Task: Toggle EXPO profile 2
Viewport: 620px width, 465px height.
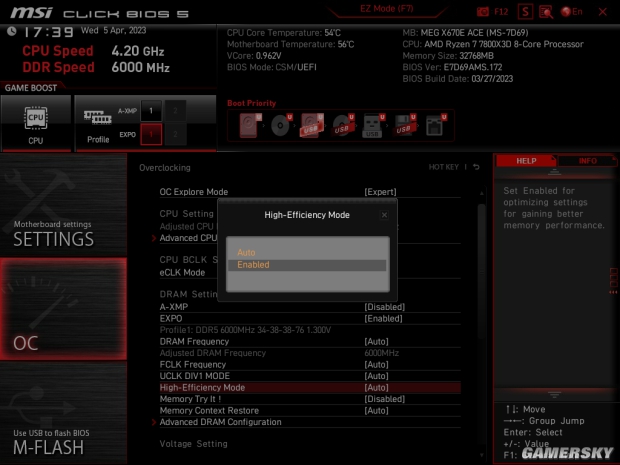Action: pos(175,134)
